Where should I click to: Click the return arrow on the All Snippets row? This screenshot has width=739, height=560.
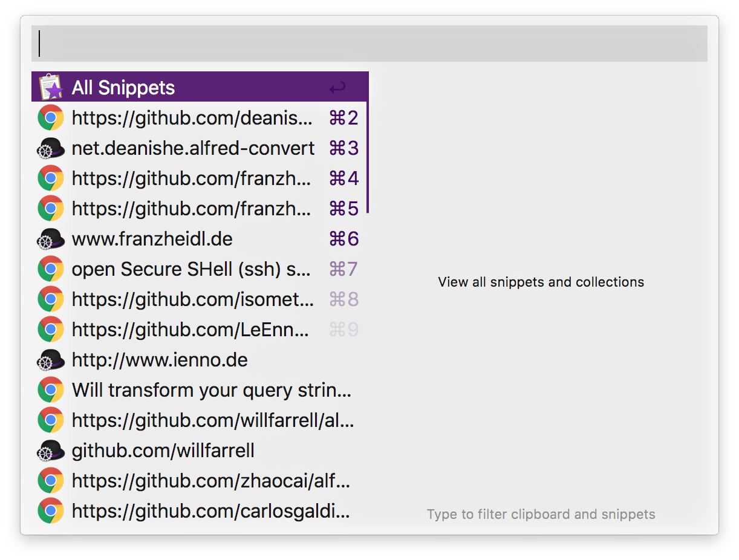click(338, 86)
